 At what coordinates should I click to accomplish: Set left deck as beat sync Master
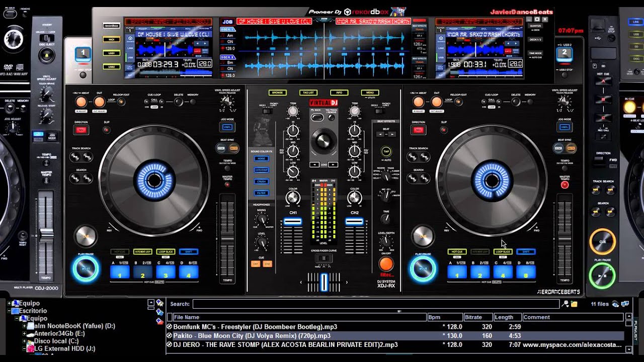click(x=233, y=148)
